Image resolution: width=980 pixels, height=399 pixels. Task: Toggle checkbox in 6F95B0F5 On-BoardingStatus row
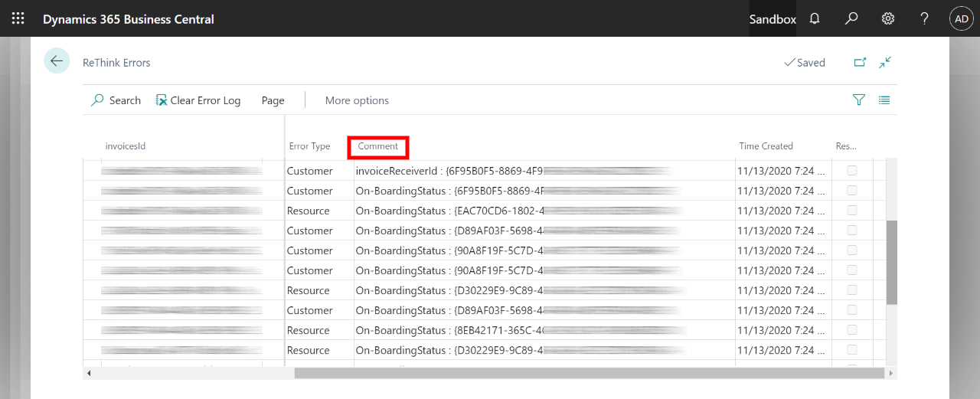pyautogui.click(x=852, y=191)
